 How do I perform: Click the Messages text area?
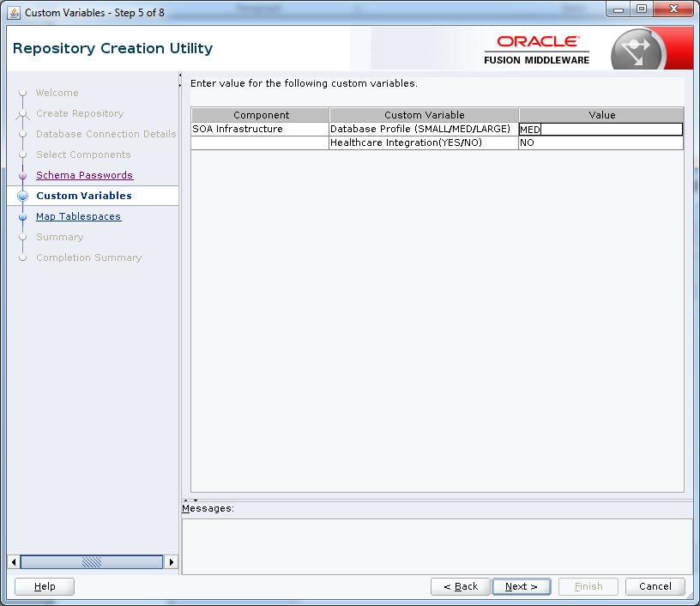437,546
